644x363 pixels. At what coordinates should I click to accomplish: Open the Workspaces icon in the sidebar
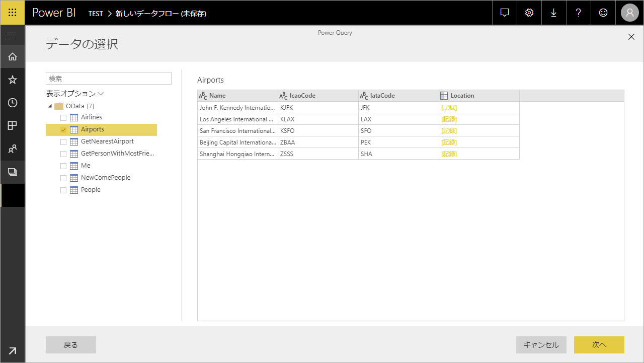pyautogui.click(x=13, y=172)
